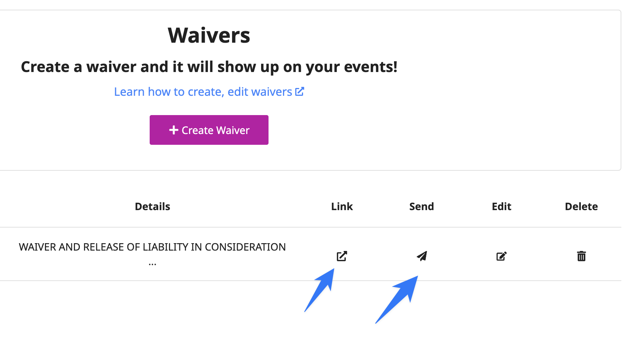The height and width of the screenshot is (346, 644).
Task: Click the purple Create Waiver button
Action: (209, 130)
